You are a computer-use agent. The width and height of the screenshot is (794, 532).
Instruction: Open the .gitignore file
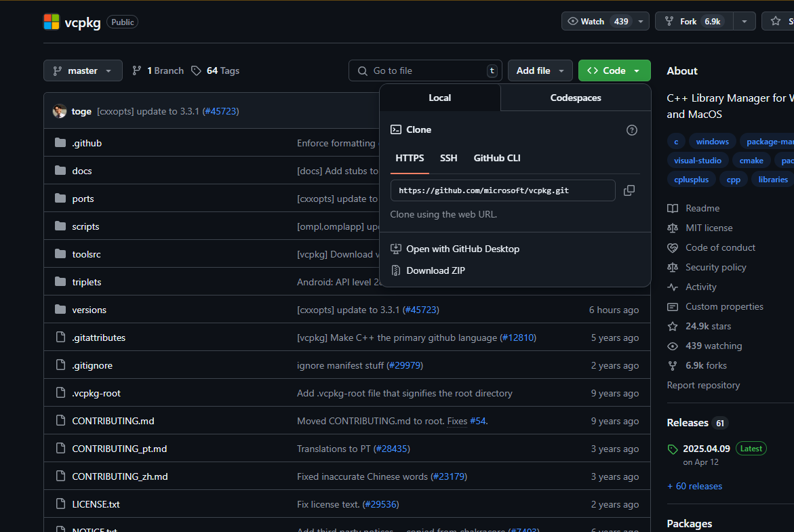point(92,365)
